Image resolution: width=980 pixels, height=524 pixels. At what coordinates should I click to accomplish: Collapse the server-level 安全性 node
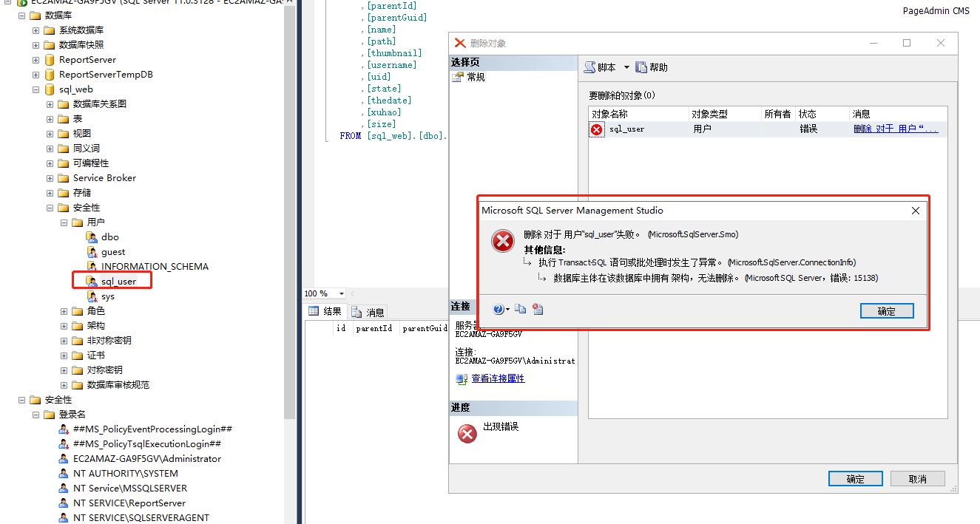coord(21,400)
